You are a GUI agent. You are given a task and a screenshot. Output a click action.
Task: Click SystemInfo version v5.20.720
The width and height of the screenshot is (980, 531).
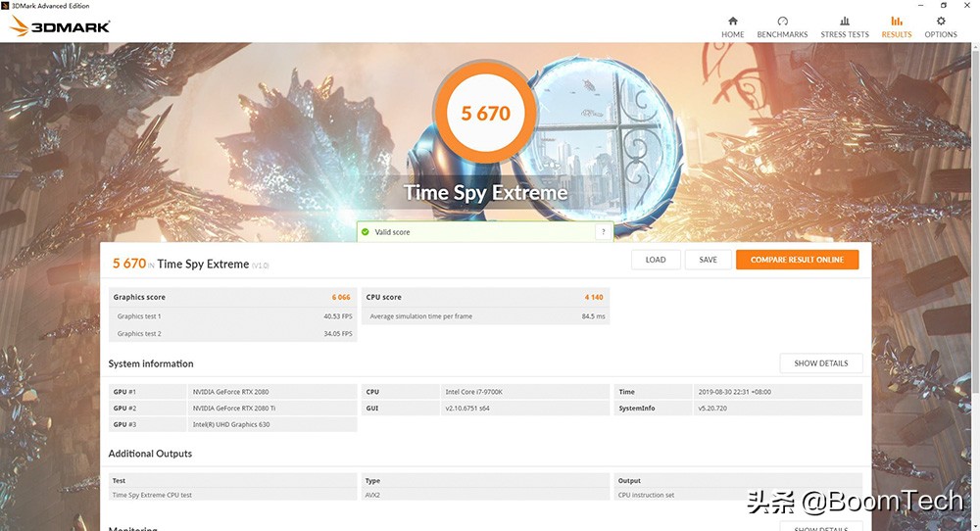coord(712,408)
